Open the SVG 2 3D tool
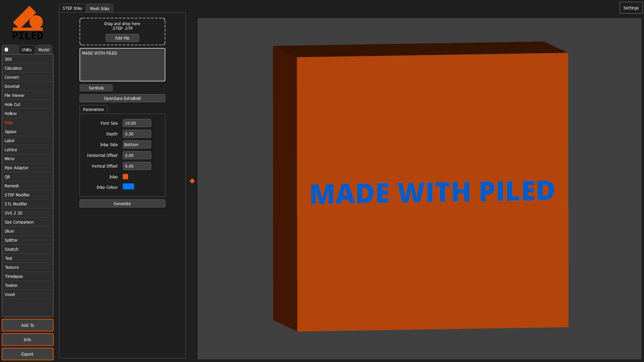This screenshot has width=644, height=362. point(28,213)
